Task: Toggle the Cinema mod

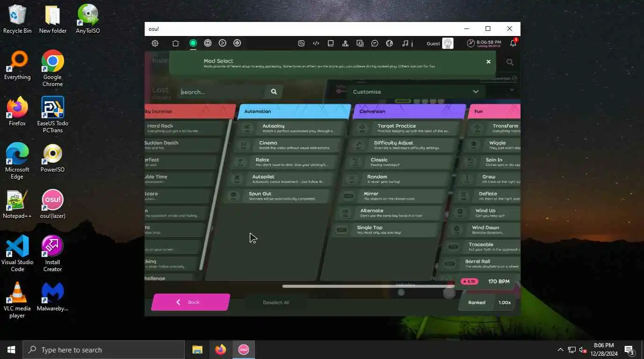Action: coord(287,145)
